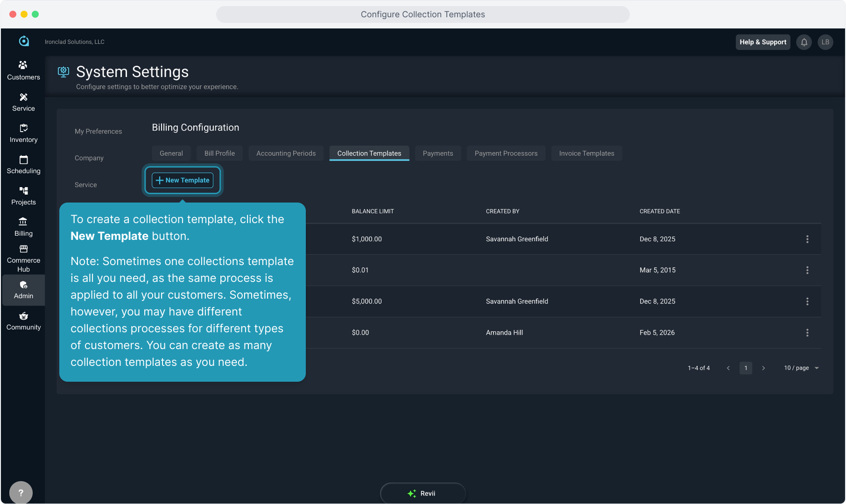Launch the Revii assistant
The width and height of the screenshot is (846, 504).
point(423,493)
